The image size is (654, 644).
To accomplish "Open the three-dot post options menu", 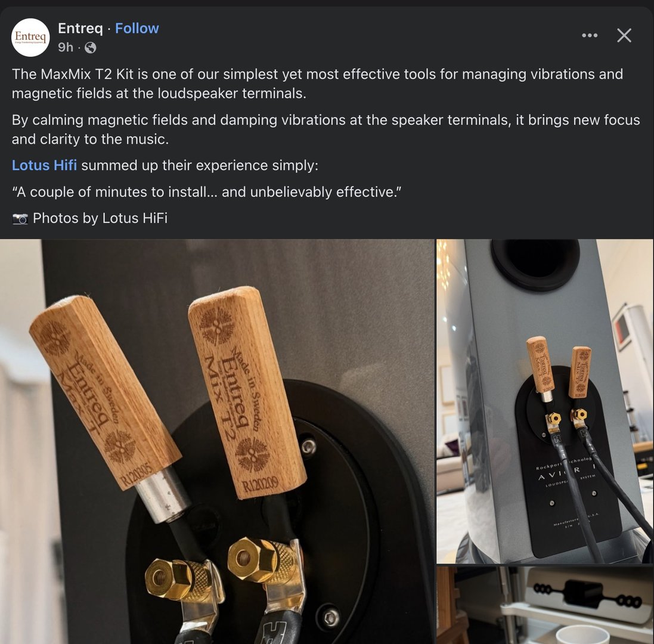I will [x=590, y=35].
